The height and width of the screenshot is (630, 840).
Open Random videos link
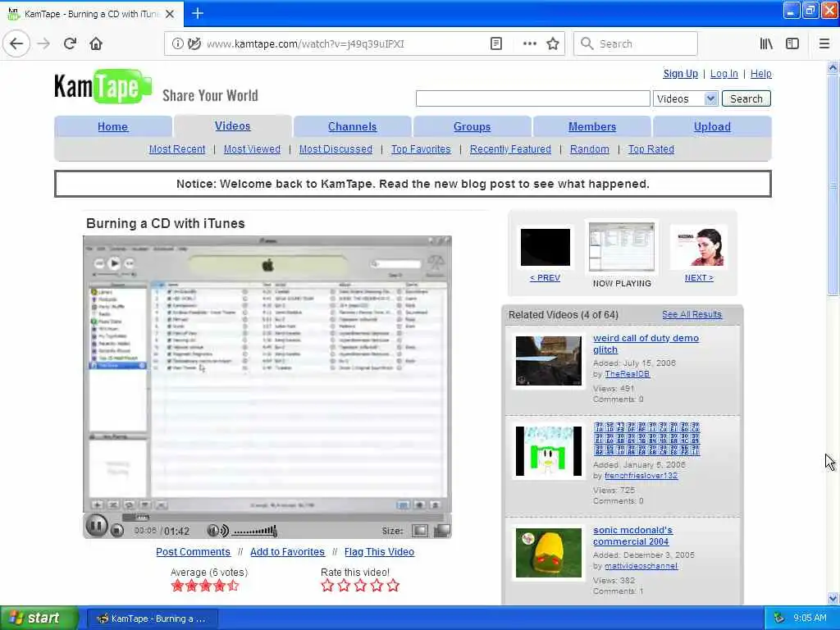589,149
